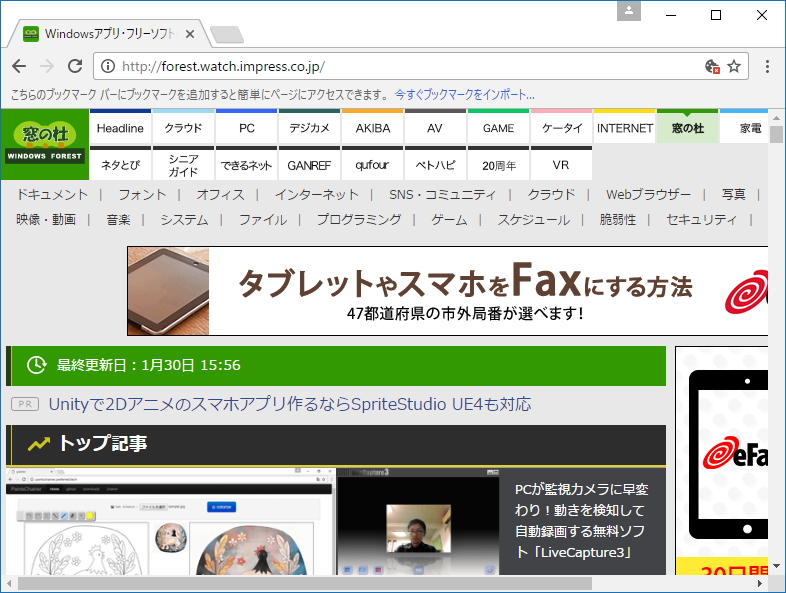Open the ペトハピ nav tab

coord(435,163)
